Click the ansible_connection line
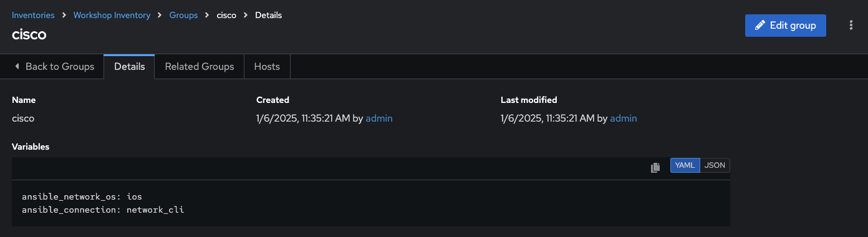The height and width of the screenshot is (237, 868). click(x=103, y=210)
